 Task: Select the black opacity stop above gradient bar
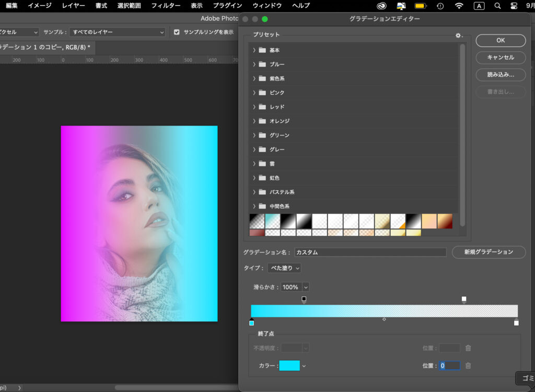pyautogui.click(x=304, y=299)
